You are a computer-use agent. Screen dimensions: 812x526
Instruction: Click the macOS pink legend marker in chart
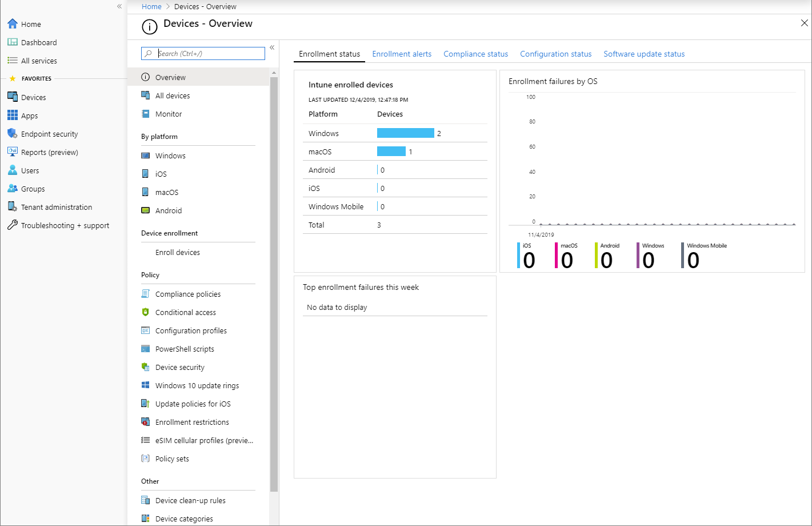[x=556, y=256]
